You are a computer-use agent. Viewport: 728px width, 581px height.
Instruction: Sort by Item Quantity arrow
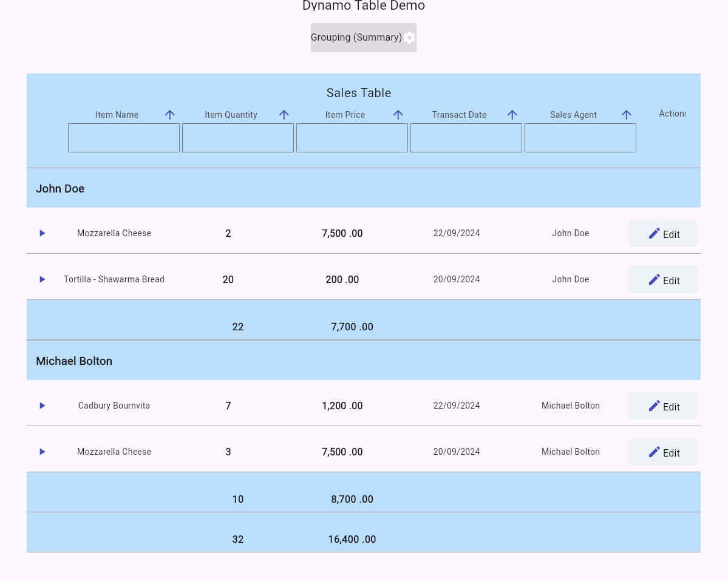pos(284,115)
